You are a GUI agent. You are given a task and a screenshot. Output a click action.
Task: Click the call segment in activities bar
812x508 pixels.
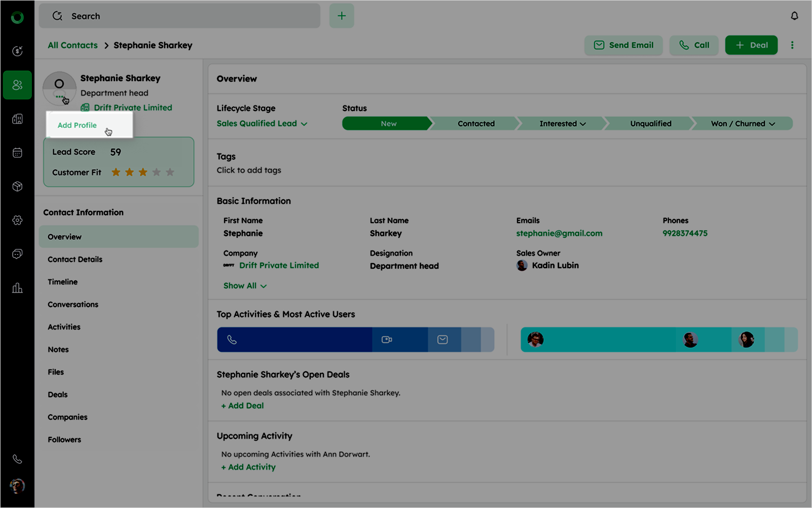coord(294,340)
